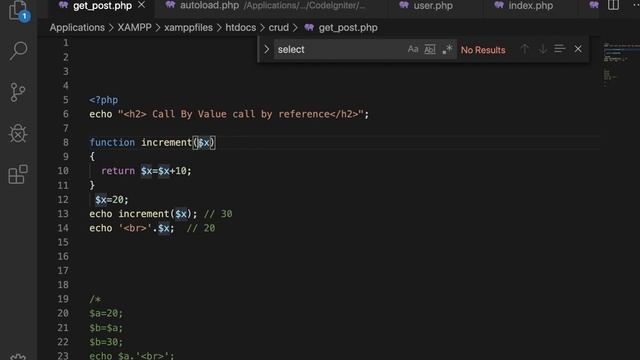Click the 'No Results' message
This screenshot has height=360, width=640.
click(483, 50)
